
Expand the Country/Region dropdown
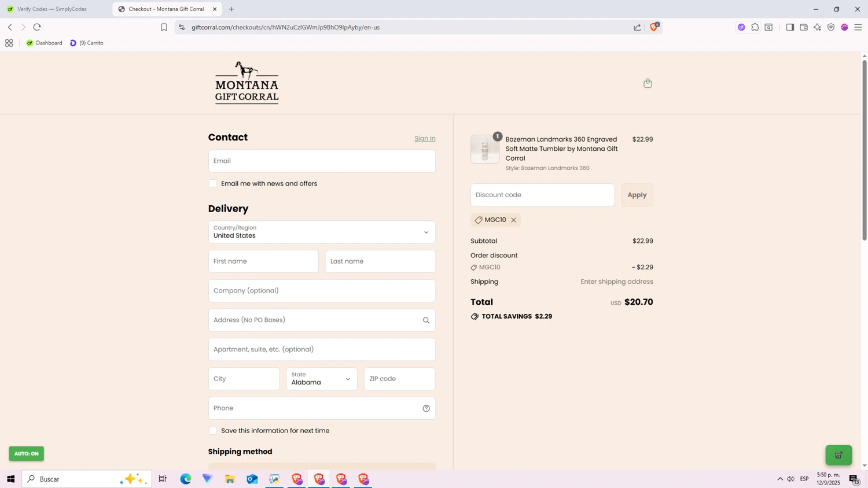coord(322,232)
